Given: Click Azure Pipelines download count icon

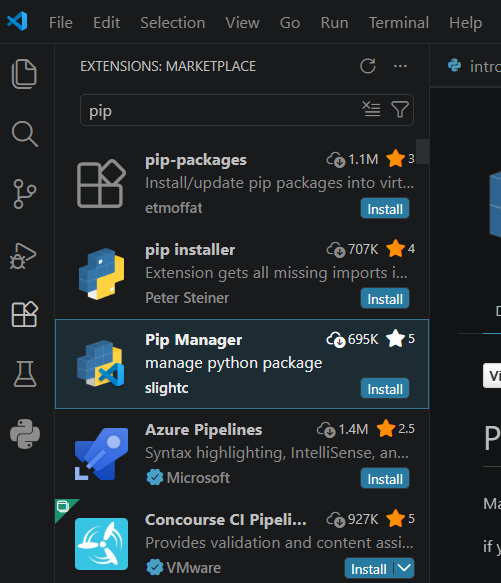Looking at the screenshot, I should (326, 429).
